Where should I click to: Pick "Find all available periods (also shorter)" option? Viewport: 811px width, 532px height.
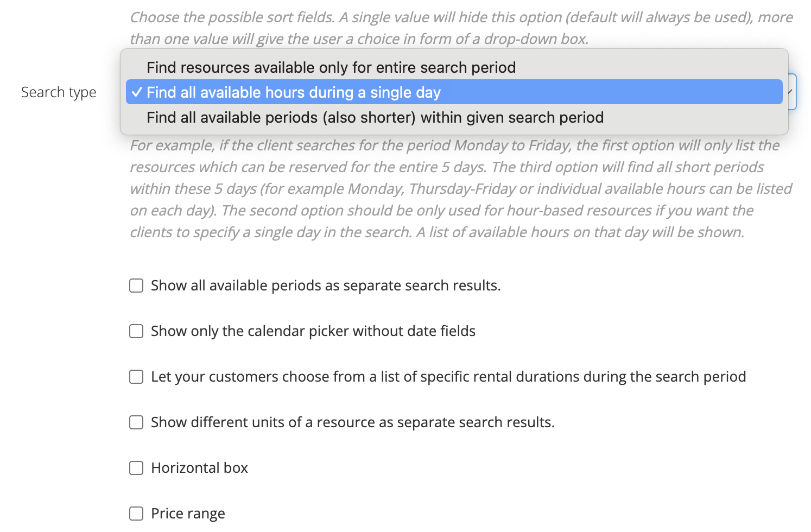point(375,117)
